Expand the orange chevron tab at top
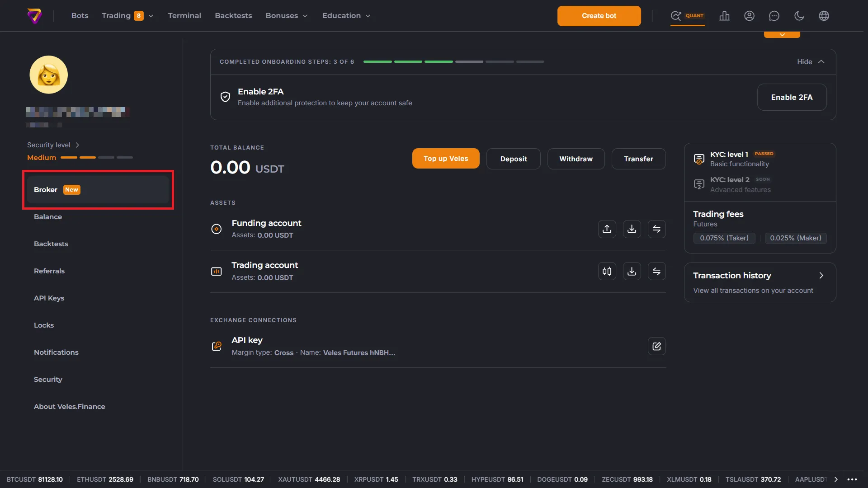 point(782,34)
